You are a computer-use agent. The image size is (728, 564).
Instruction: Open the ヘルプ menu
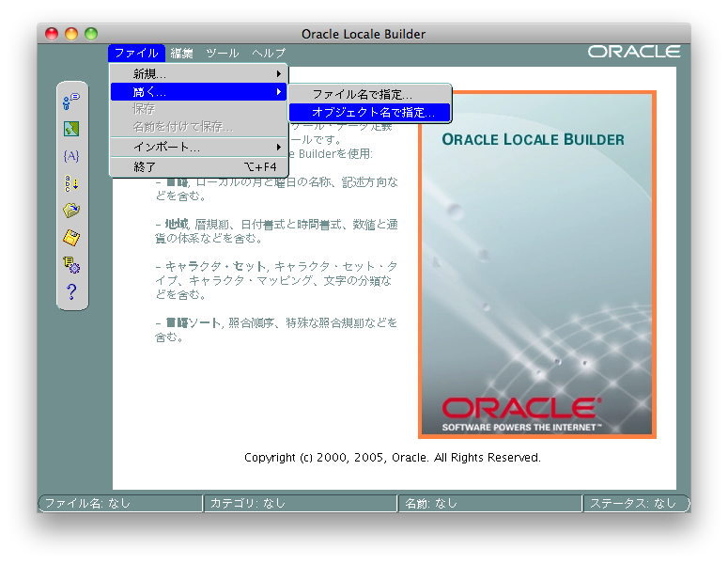(x=269, y=53)
